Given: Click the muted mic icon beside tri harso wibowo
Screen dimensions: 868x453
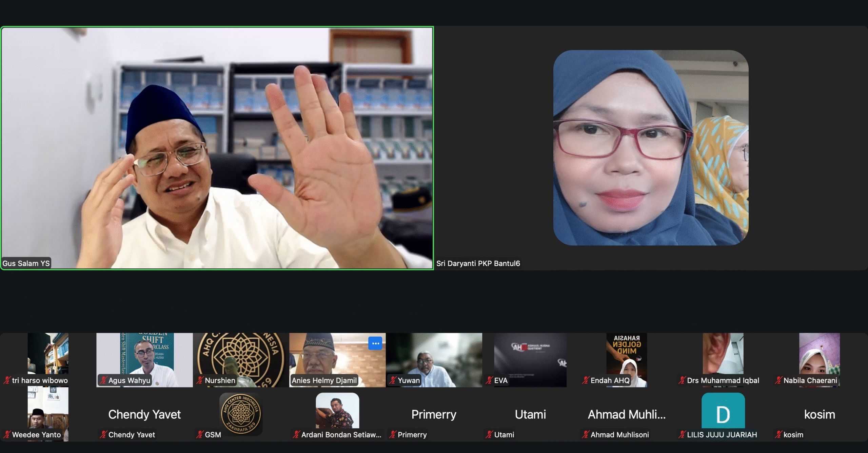Looking at the screenshot, I should 7,380.
